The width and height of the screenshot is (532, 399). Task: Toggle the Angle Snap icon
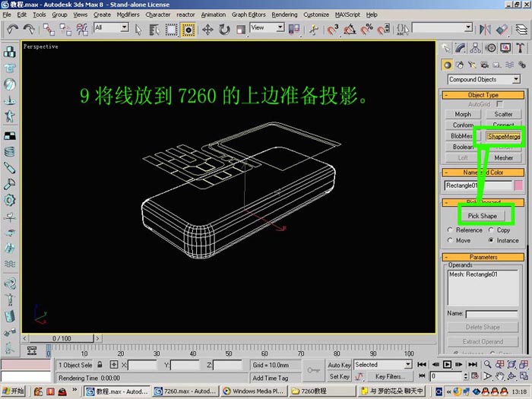pos(350,30)
